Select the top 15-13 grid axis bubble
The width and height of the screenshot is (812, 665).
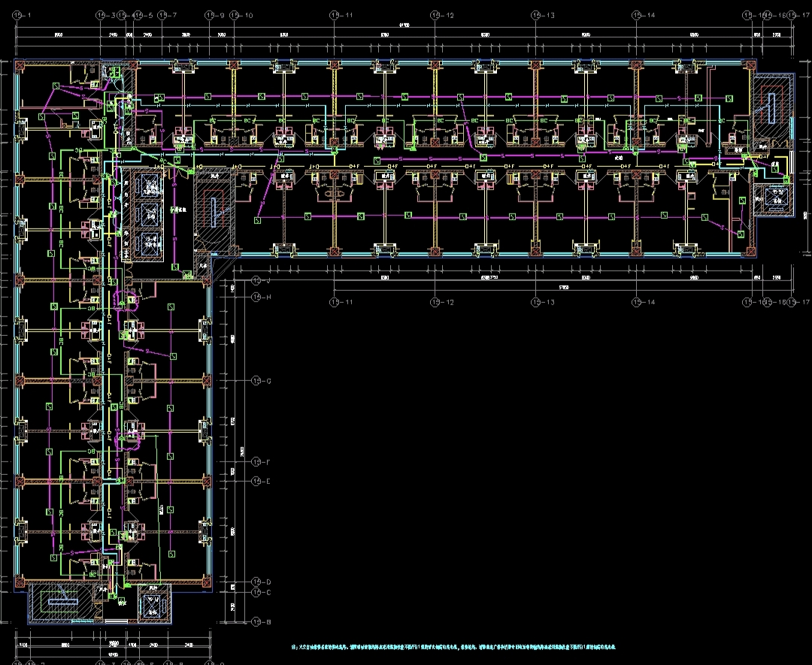coord(536,15)
